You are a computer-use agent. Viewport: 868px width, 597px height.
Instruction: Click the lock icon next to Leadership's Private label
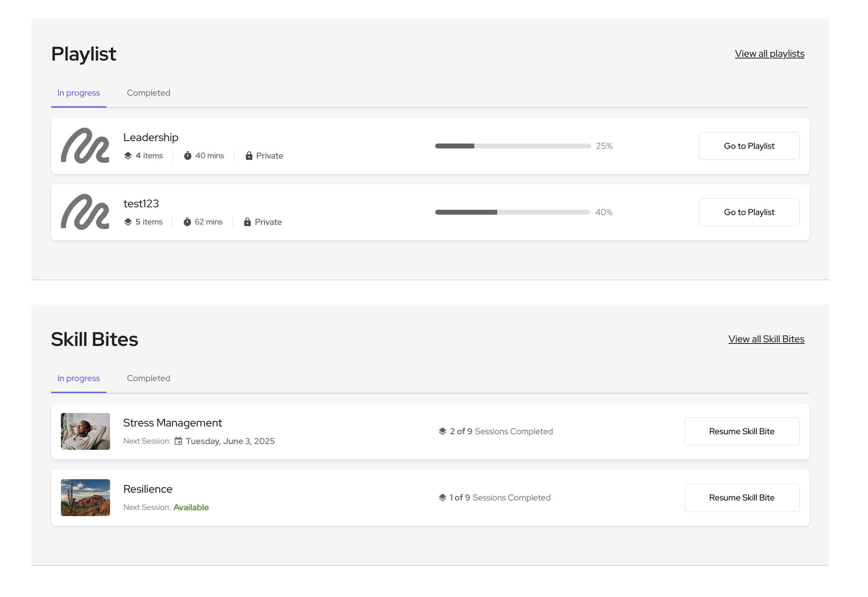pos(249,155)
